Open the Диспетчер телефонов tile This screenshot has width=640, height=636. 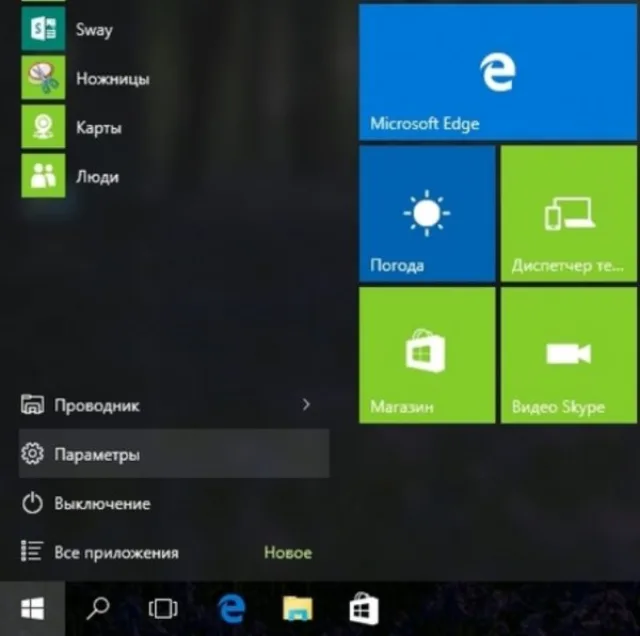[569, 213]
